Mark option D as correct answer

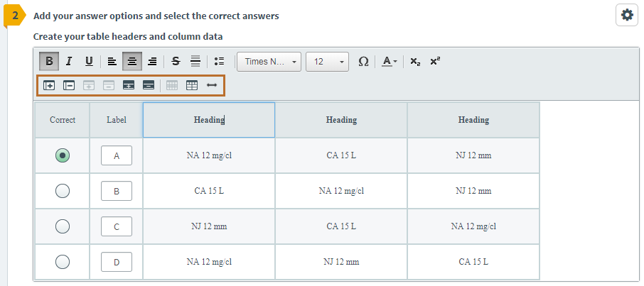pyautogui.click(x=63, y=262)
